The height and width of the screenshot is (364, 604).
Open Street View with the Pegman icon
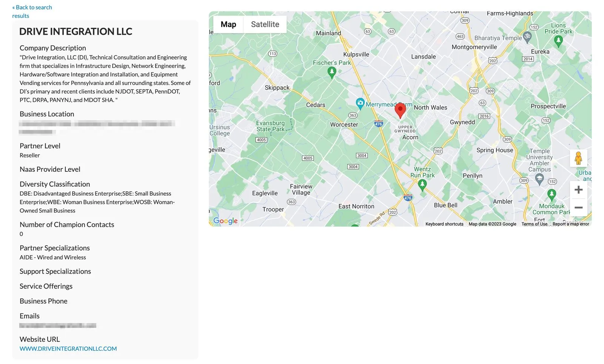pyautogui.click(x=578, y=158)
